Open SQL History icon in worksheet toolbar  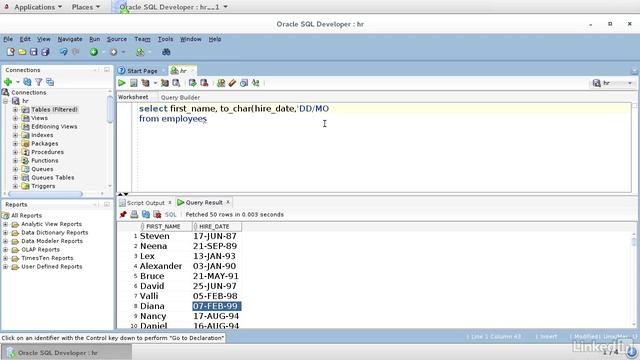point(244,83)
